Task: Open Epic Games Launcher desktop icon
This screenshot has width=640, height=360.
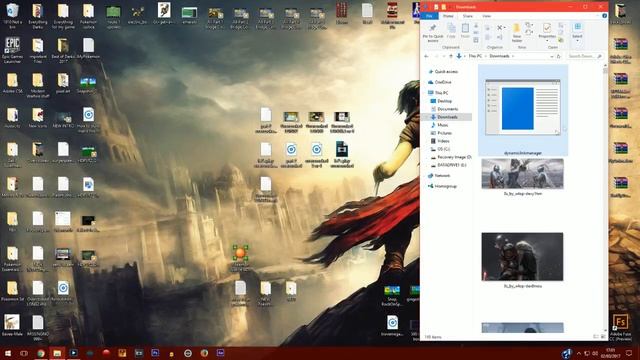Action: click(x=12, y=50)
